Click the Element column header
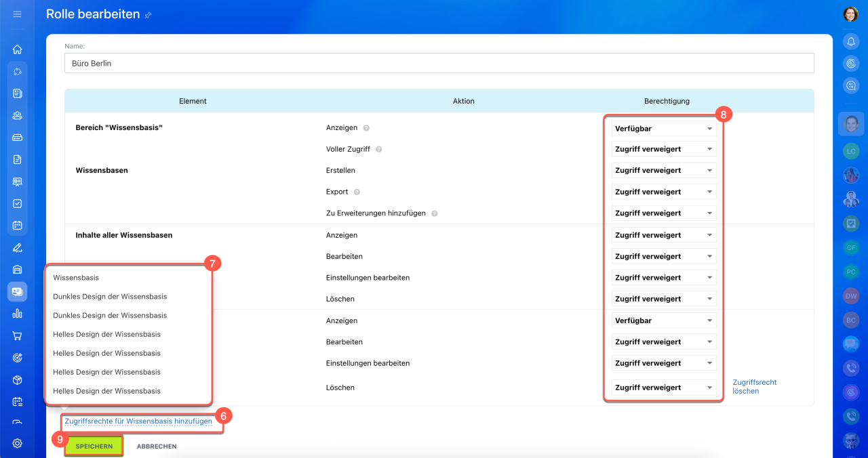 (x=193, y=101)
